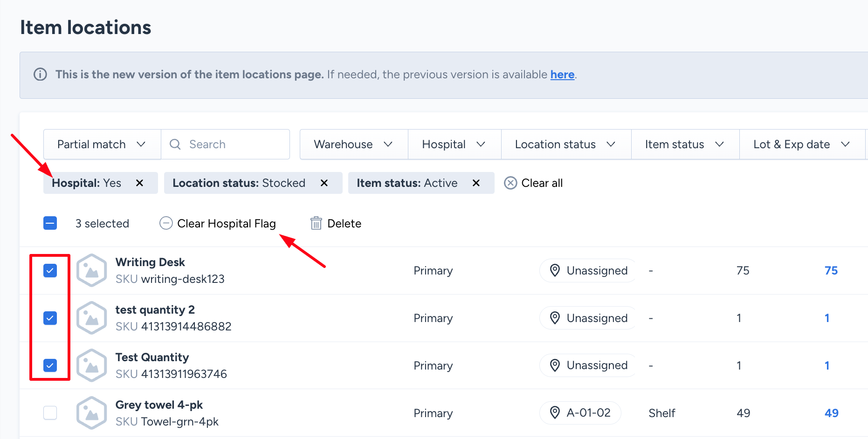
Task: Remove the Item status: Active filter
Action: (x=476, y=183)
